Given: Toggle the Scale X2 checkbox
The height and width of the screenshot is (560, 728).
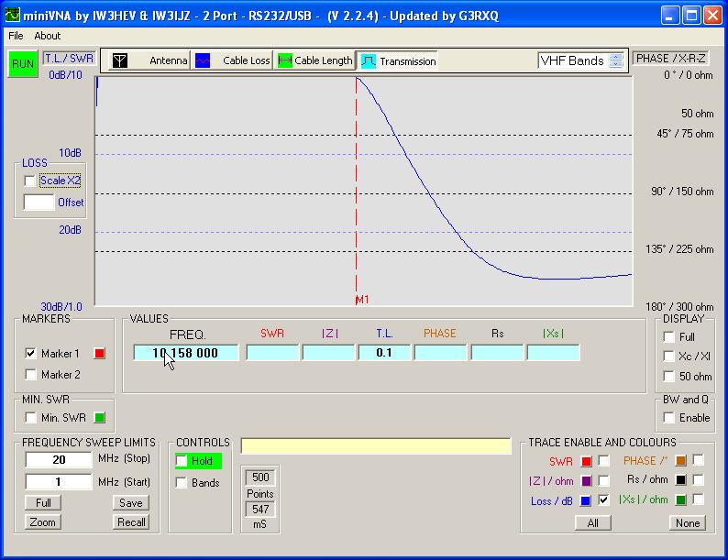Looking at the screenshot, I should [x=30, y=181].
